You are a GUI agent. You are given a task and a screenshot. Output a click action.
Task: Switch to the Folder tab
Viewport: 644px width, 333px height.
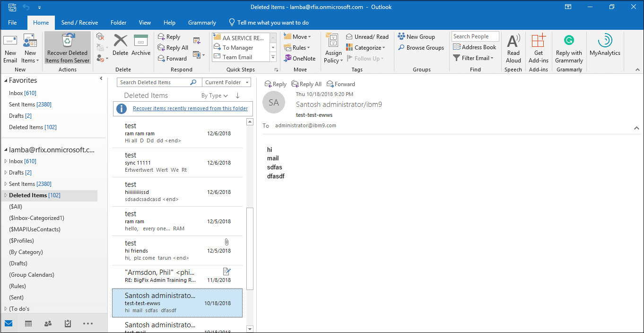119,23
